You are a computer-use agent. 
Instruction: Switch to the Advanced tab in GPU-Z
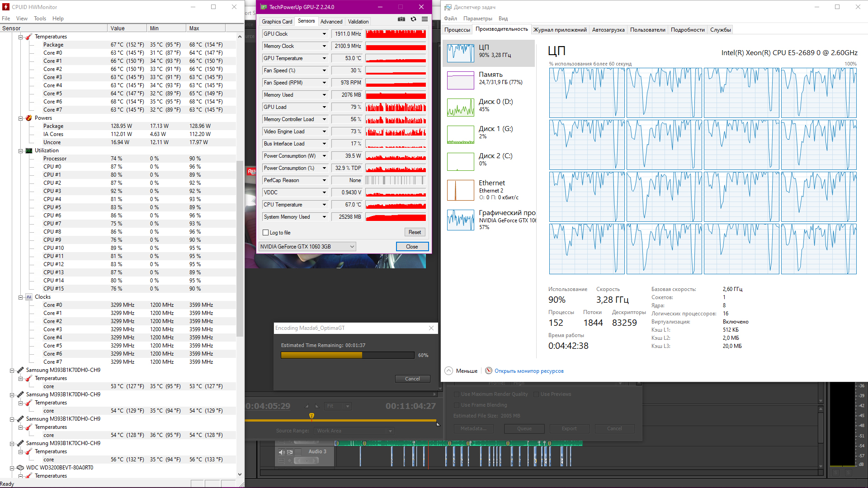(x=331, y=22)
